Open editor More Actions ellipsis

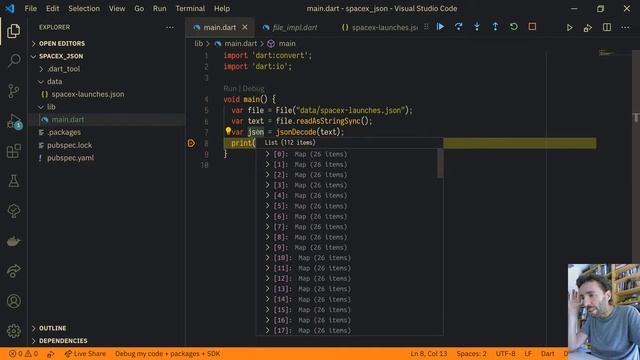pyautogui.click(x=625, y=28)
